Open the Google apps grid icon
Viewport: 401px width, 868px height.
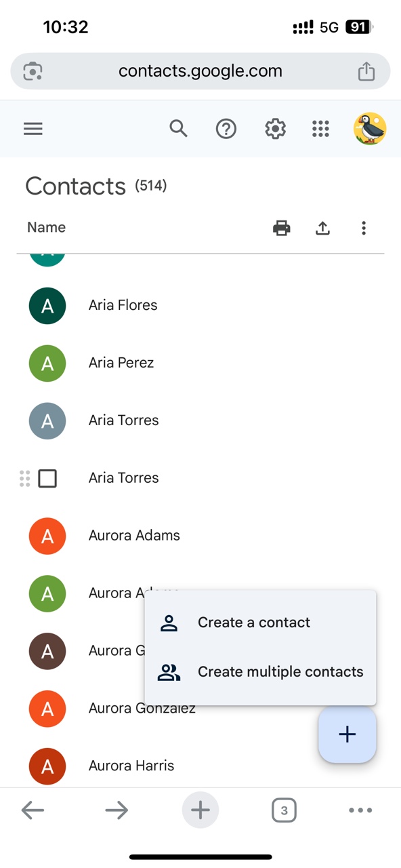(320, 128)
